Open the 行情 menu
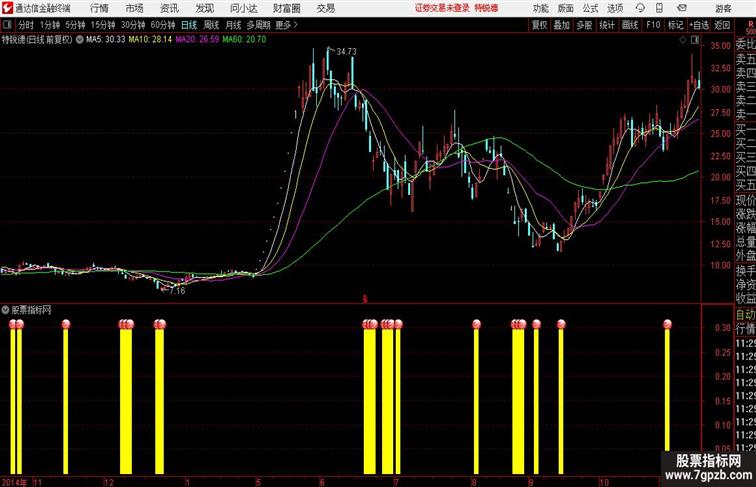The height and width of the screenshot is (487, 756). pos(99,8)
